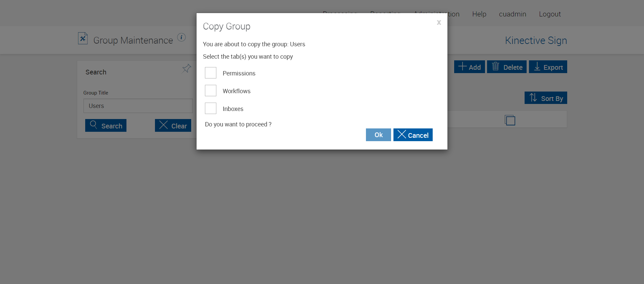Screen dimensions: 644x284
Task: Click the copy group icon in results row
Action: click(510, 120)
